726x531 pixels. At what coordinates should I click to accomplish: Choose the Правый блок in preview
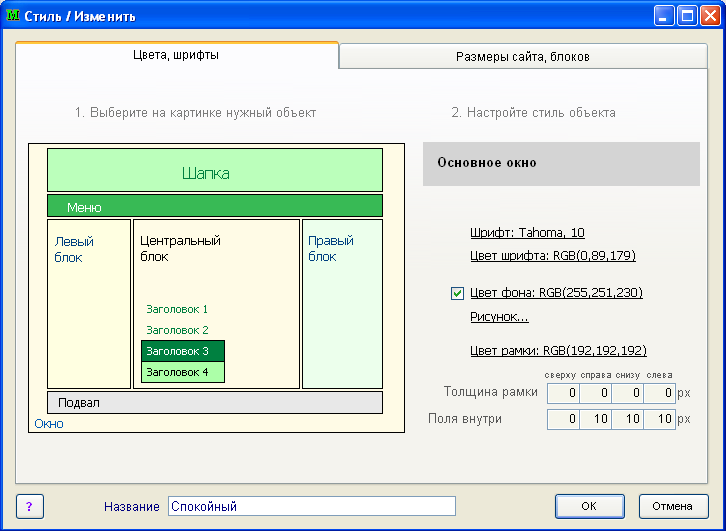(343, 304)
